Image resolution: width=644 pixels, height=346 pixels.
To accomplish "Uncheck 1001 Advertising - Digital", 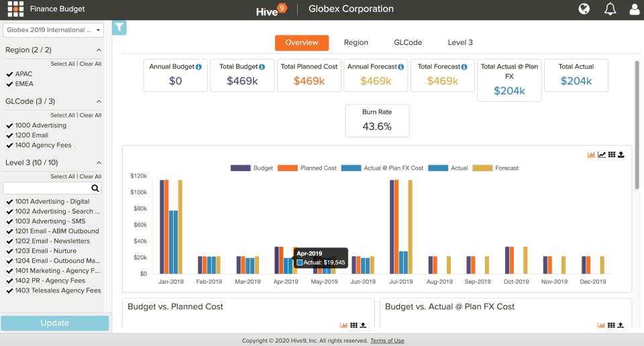I will (x=9, y=202).
